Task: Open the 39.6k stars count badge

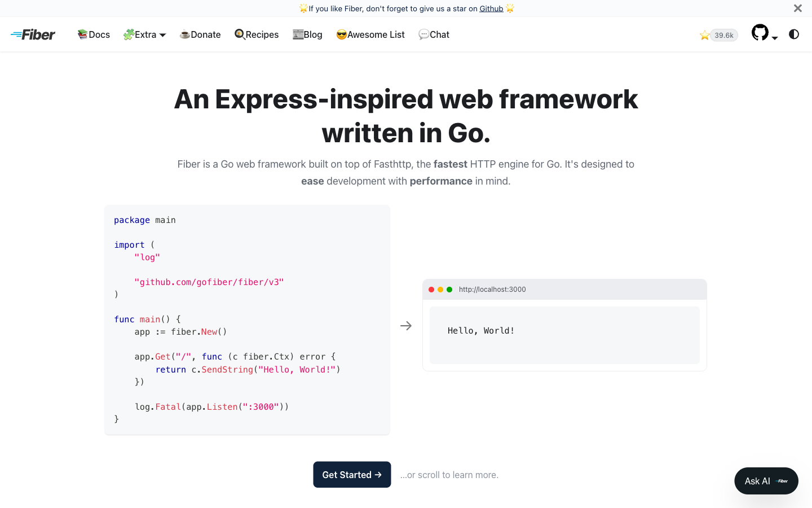Action: (x=724, y=35)
